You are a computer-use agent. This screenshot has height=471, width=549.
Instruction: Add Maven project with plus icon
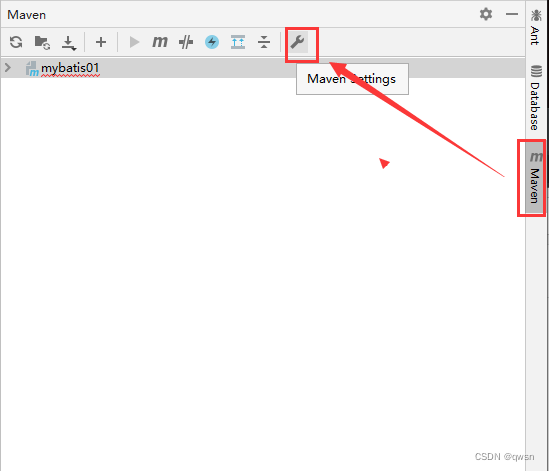click(x=101, y=42)
